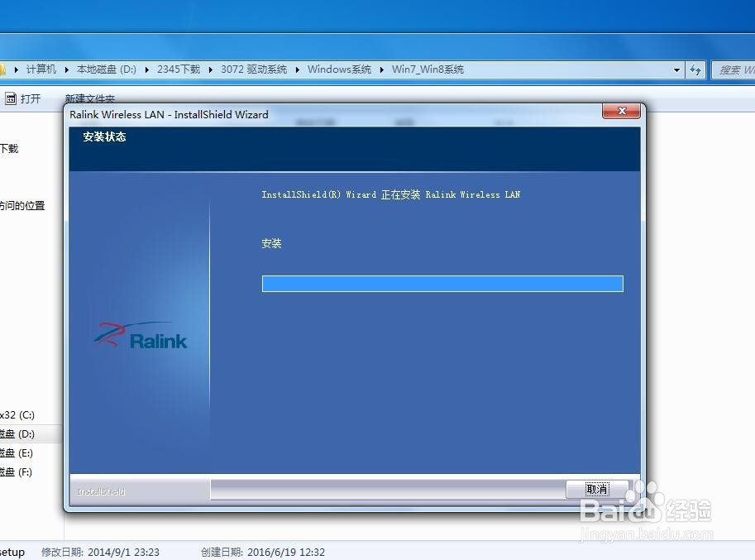The width and height of the screenshot is (755, 560).
Task: Click the installation progress bar
Action: click(442, 284)
